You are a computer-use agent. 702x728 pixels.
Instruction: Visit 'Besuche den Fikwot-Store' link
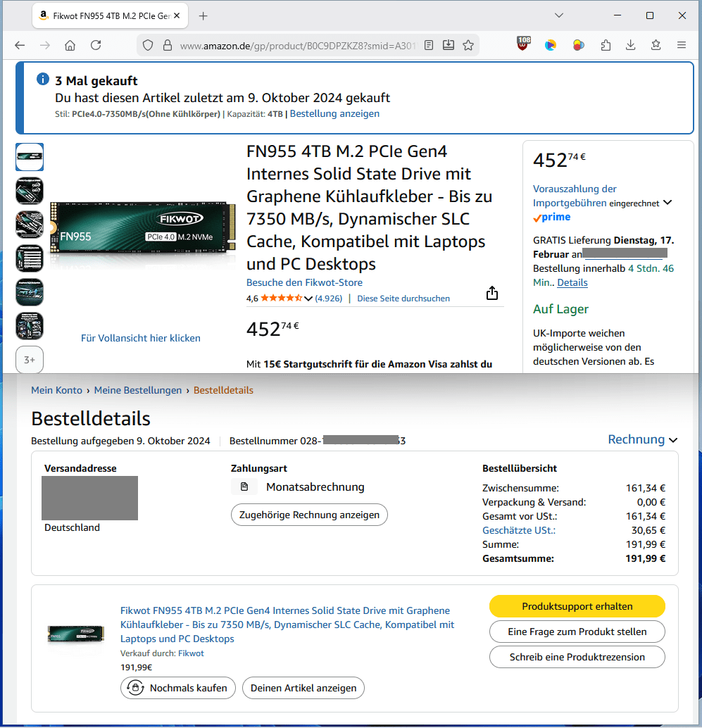click(304, 282)
